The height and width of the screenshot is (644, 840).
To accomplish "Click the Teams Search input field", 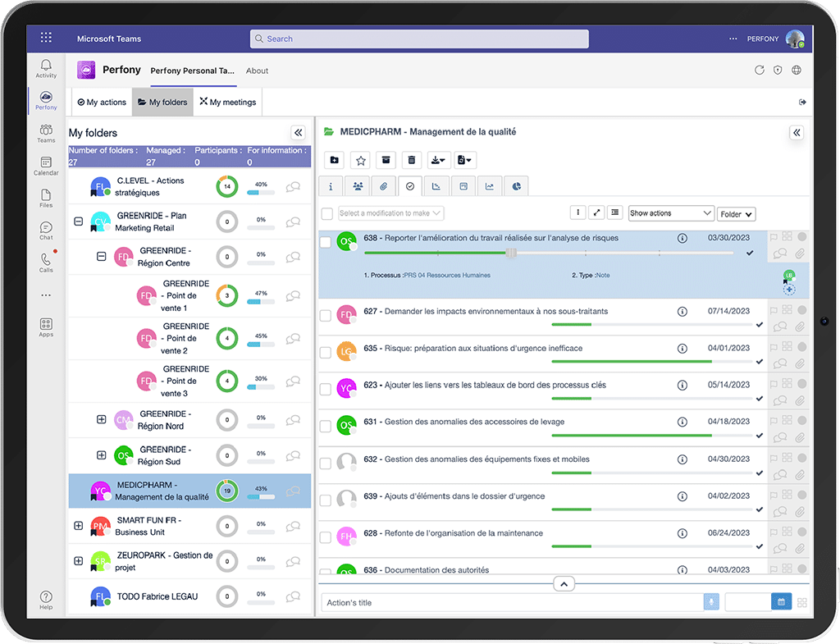I will 419,39.
